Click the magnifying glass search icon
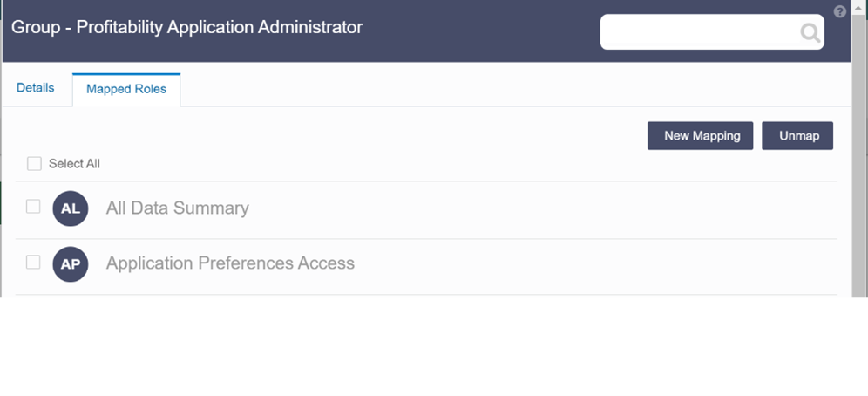Image resolution: width=868 pixels, height=396 pixels. point(810,32)
